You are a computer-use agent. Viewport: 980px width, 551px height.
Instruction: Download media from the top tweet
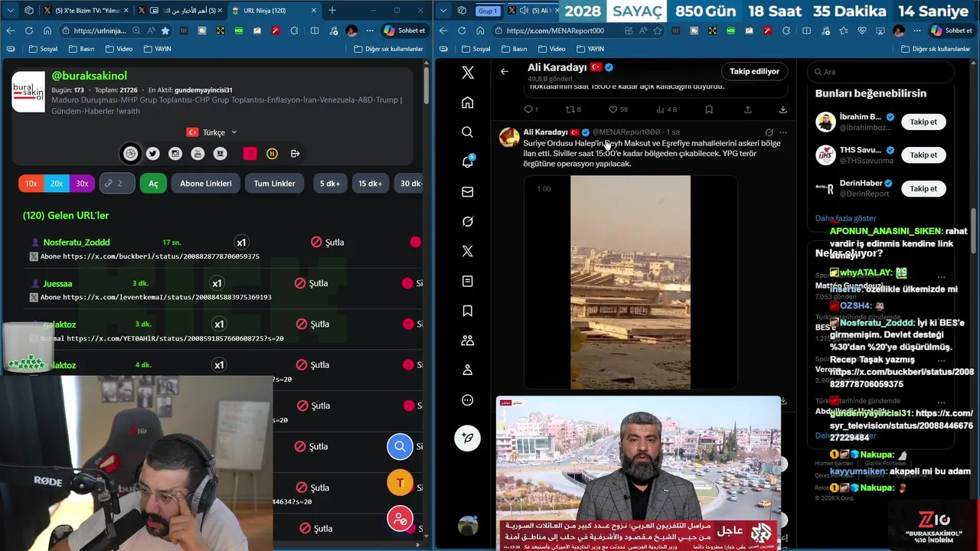(782, 109)
